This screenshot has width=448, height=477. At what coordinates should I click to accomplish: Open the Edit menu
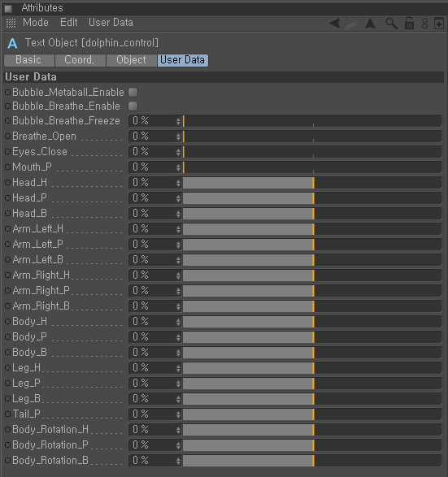(x=69, y=23)
